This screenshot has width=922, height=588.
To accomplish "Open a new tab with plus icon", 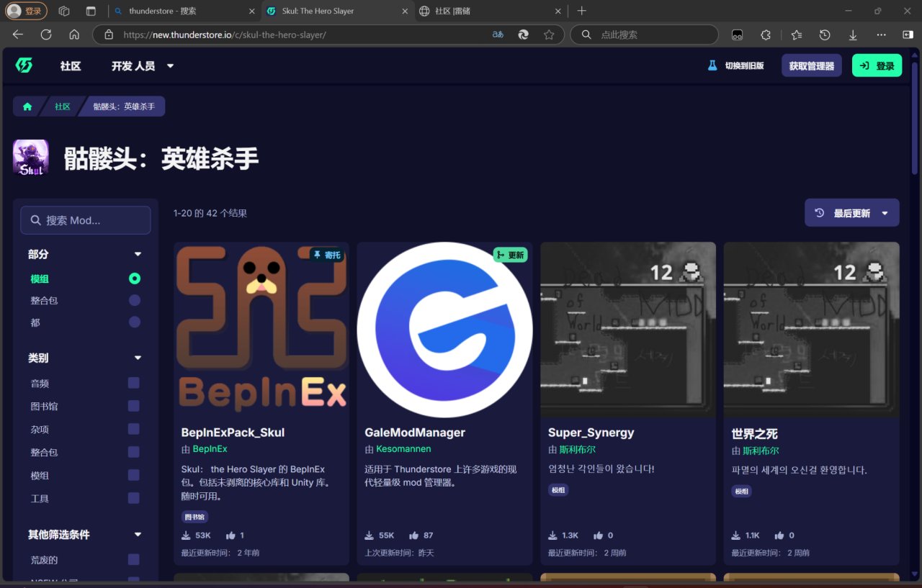I will (x=582, y=11).
